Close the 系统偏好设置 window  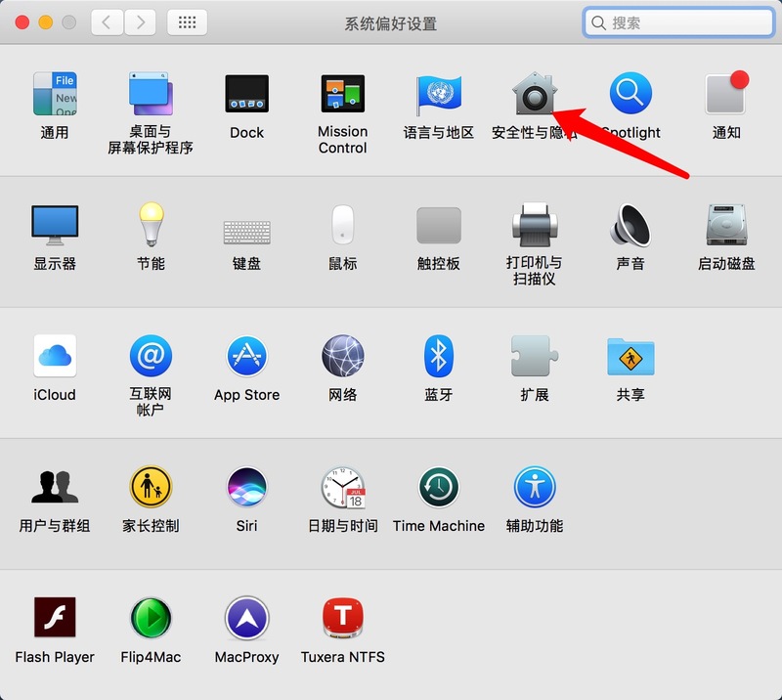coord(22,22)
